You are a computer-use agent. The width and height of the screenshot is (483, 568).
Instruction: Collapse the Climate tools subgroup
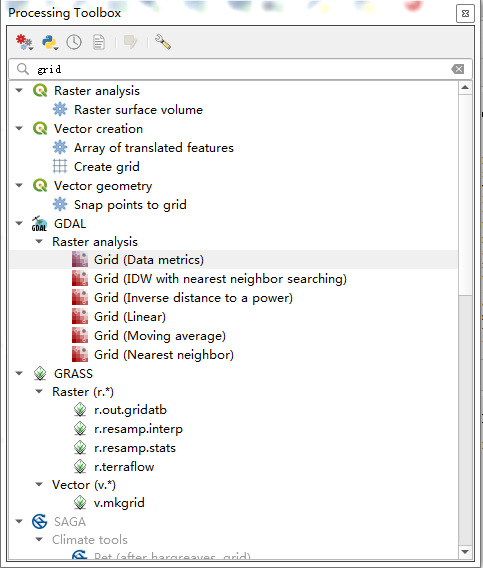(39, 540)
